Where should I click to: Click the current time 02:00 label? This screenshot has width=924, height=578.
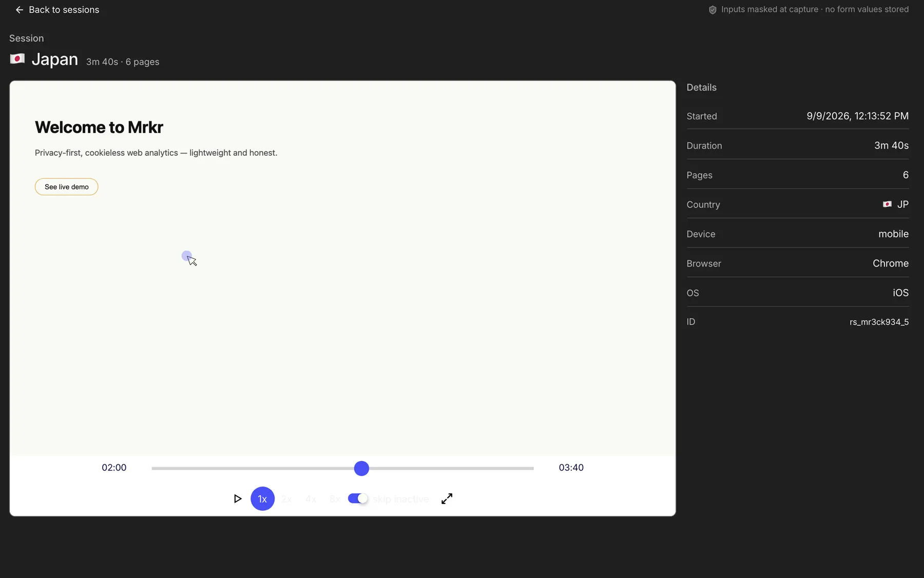[x=114, y=468]
